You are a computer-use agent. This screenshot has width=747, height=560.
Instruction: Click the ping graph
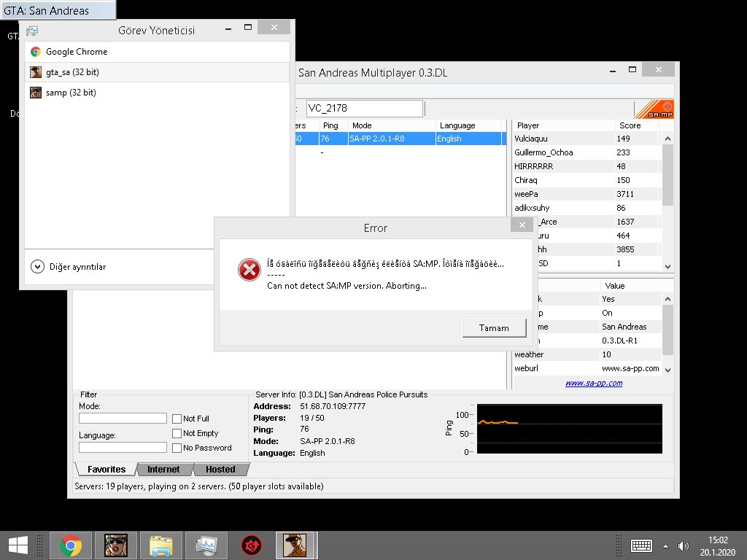pyautogui.click(x=569, y=429)
